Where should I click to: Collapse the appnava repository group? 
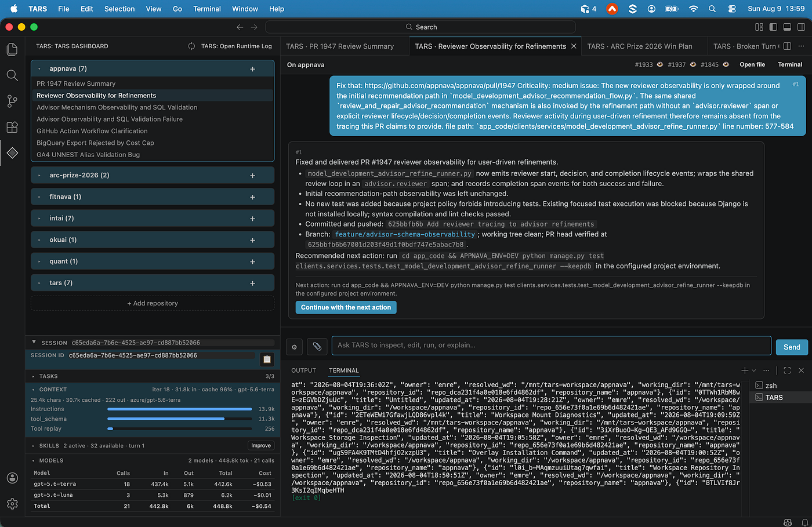click(x=39, y=69)
